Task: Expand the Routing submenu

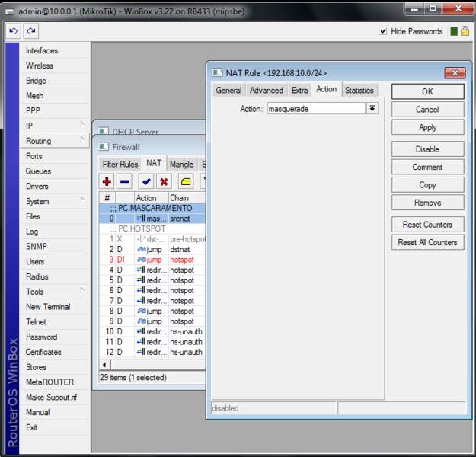Action: 53,141
